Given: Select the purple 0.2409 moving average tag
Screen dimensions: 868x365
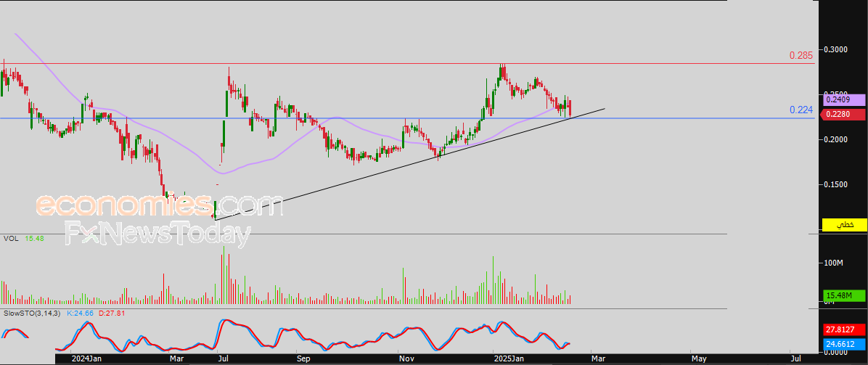Looking at the screenshot, I should [843, 100].
